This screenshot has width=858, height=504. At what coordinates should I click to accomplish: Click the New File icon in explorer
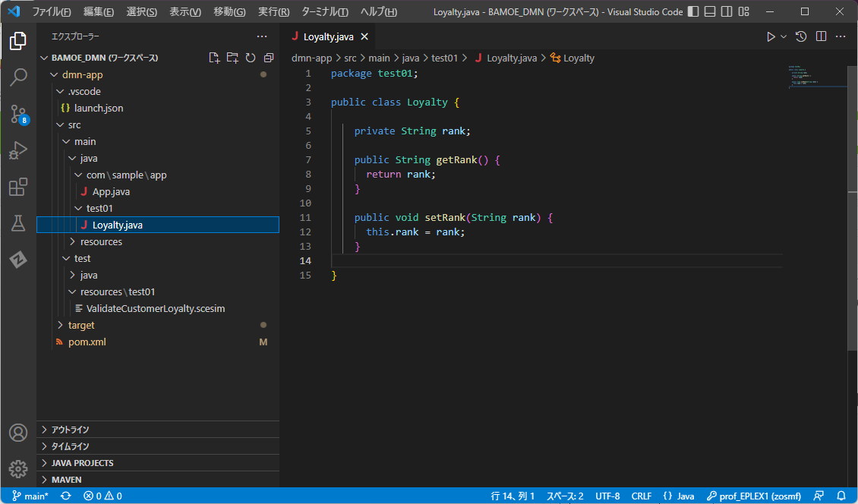214,58
